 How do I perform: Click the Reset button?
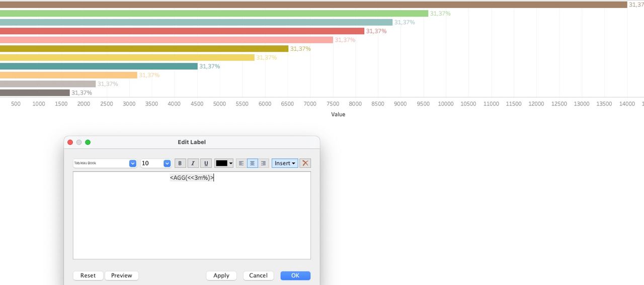(88, 275)
